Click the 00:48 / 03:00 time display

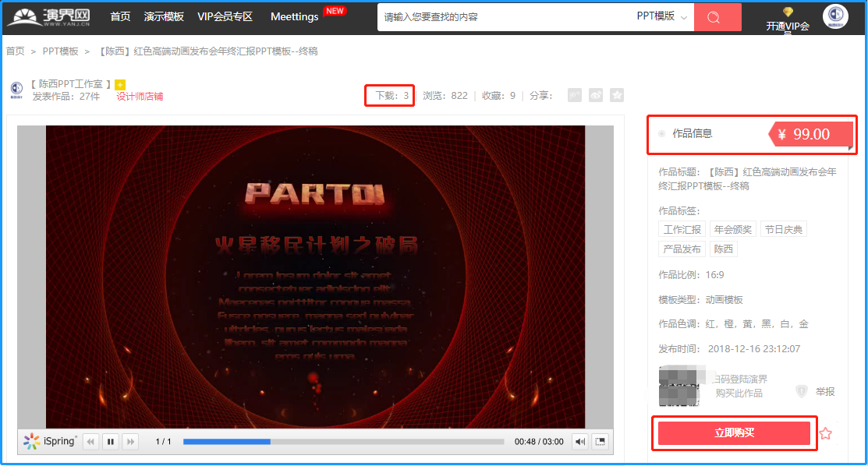(539, 442)
